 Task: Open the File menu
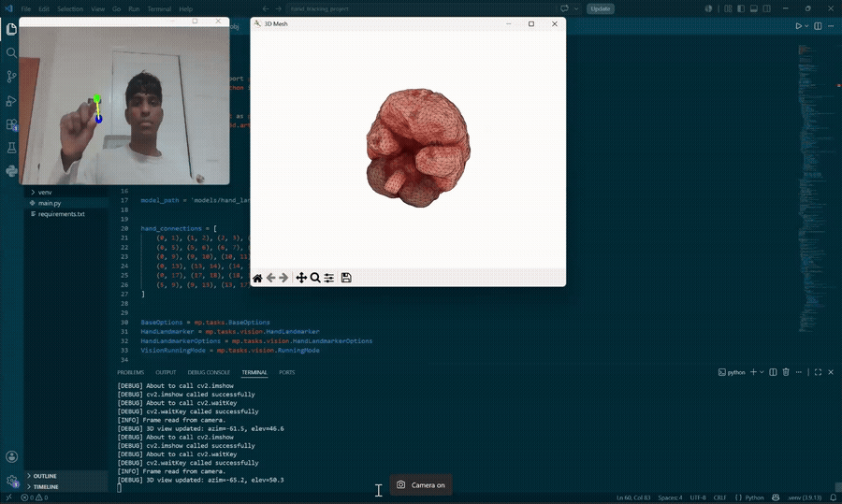26,9
